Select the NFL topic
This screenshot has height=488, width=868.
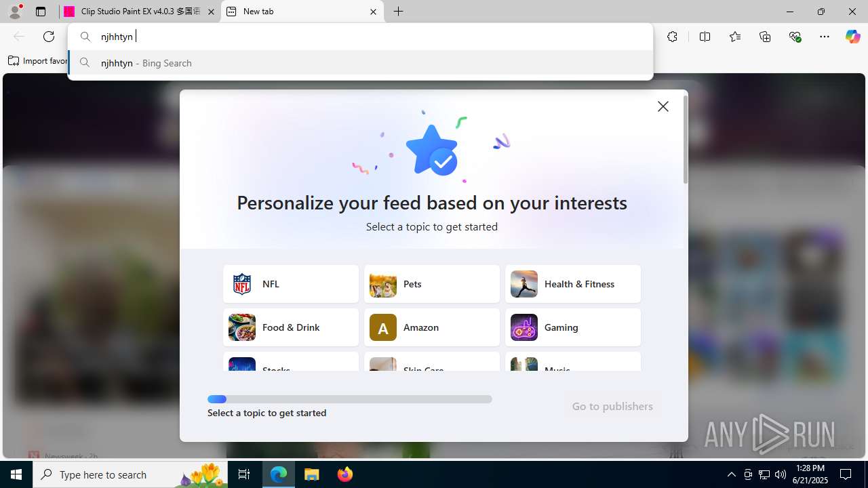(x=291, y=284)
